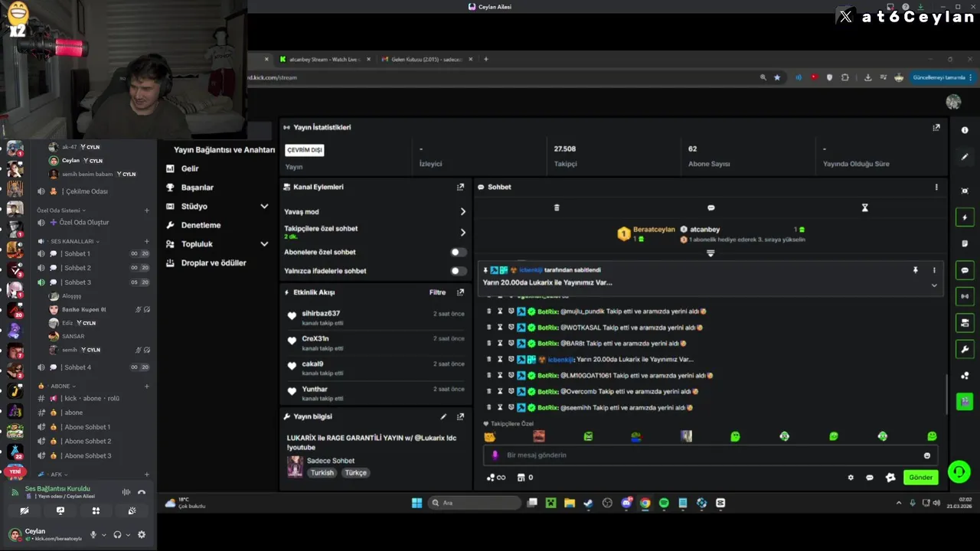Viewport: 980px width, 551px height.
Task: Open Kick profile avatar menu
Action: tap(953, 102)
